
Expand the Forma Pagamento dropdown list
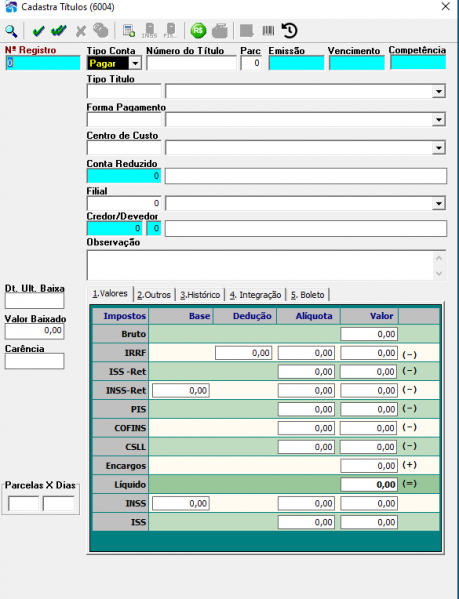[439, 120]
